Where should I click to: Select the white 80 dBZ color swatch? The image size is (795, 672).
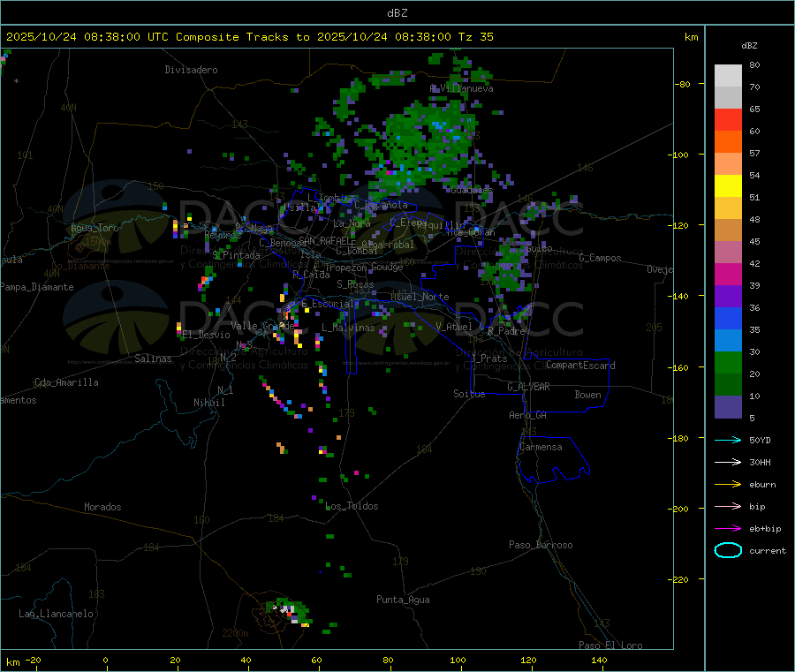click(728, 76)
